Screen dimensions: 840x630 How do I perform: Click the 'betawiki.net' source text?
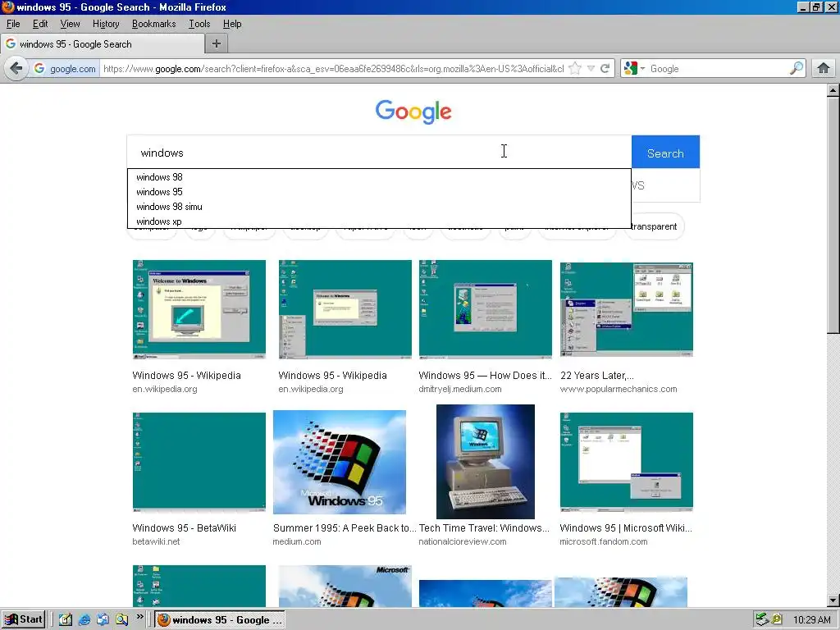coord(156,541)
